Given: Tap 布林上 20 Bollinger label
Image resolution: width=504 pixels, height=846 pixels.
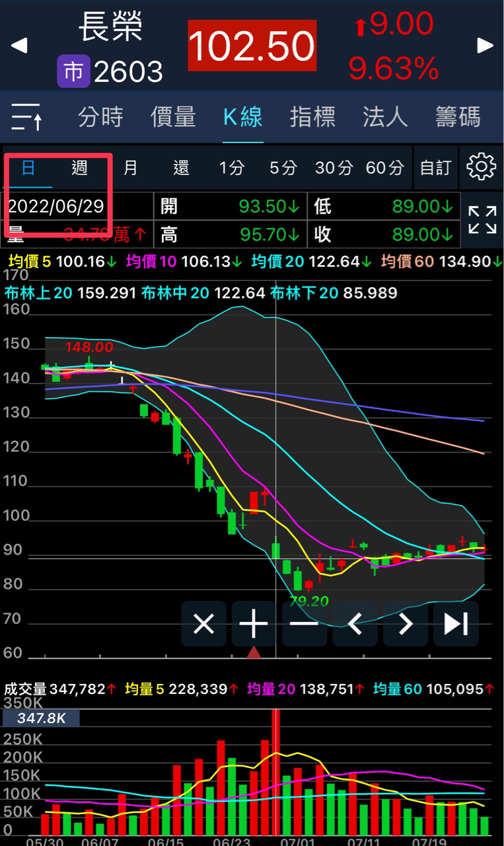Looking at the screenshot, I should (x=71, y=293).
